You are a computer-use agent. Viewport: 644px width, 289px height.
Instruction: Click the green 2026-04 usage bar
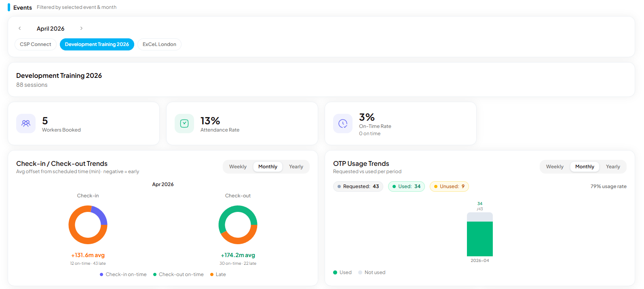480,239
